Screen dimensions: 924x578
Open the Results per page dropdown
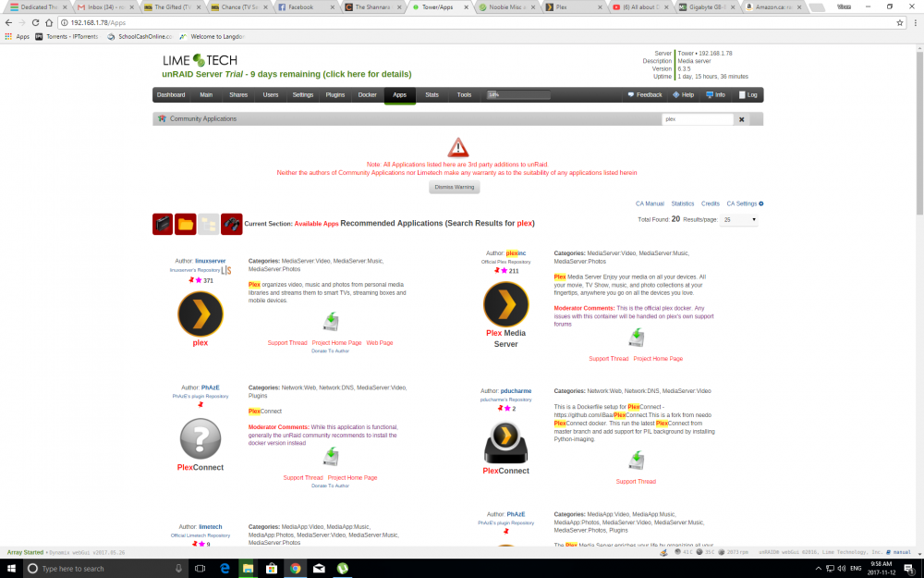tap(739, 219)
